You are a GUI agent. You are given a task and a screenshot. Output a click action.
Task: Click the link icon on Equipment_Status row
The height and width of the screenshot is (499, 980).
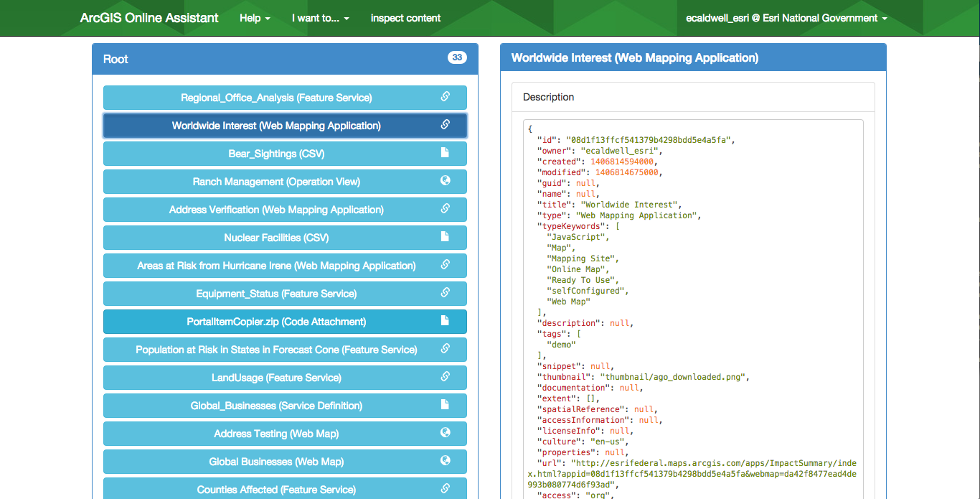(x=445, y=293)
